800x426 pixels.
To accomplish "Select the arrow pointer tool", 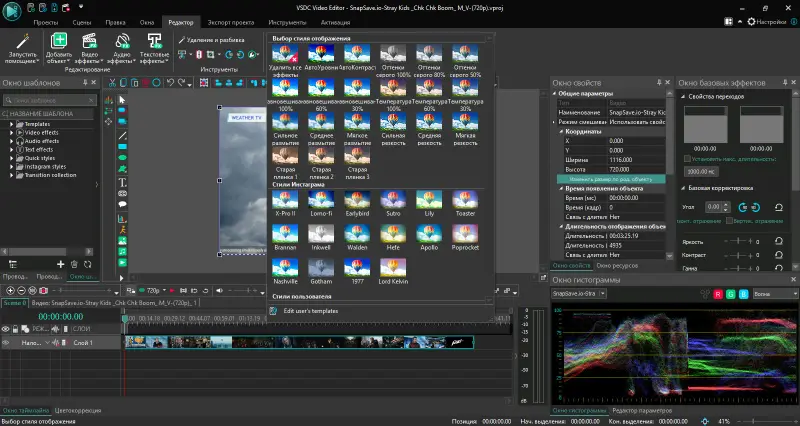I will point(122,99).
